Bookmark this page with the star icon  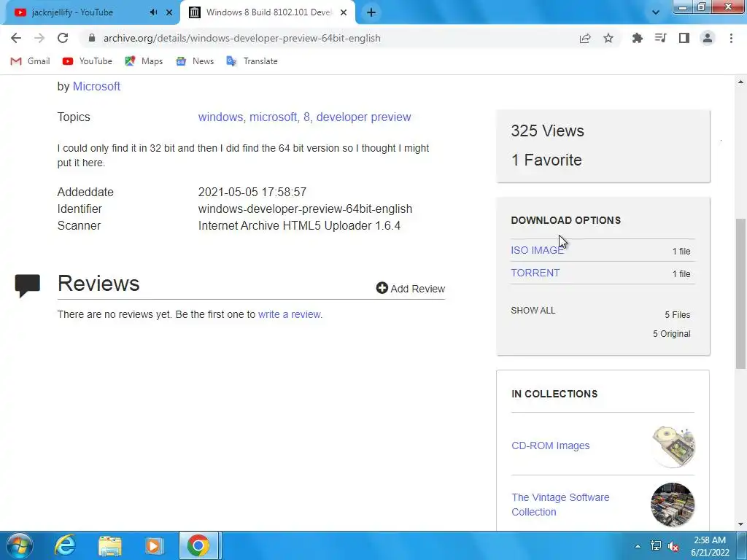point(608,38)
